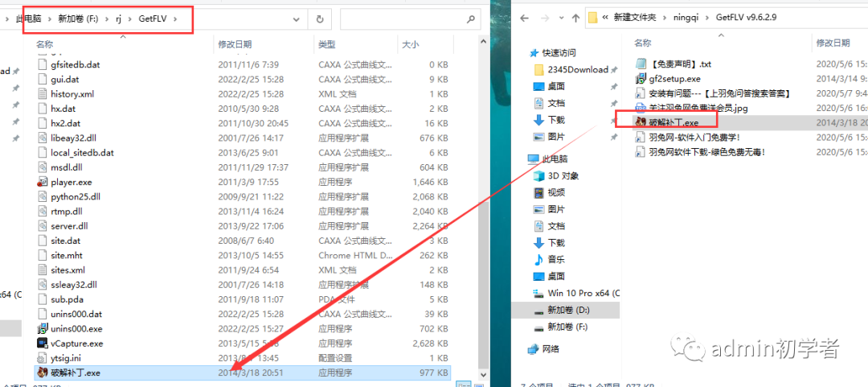Click the refresh button in left address bar
This screenshot has width=868, height=387.
pyautogui.click(x=319, y=19)
